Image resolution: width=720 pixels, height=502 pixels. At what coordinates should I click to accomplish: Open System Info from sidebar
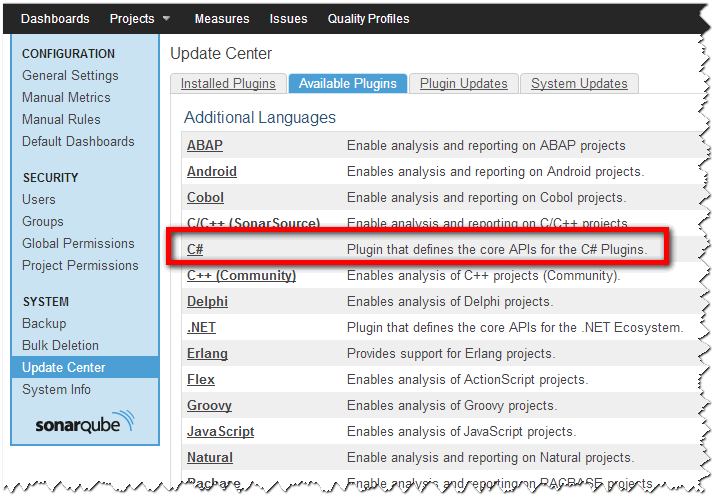[x=56, y=389]
